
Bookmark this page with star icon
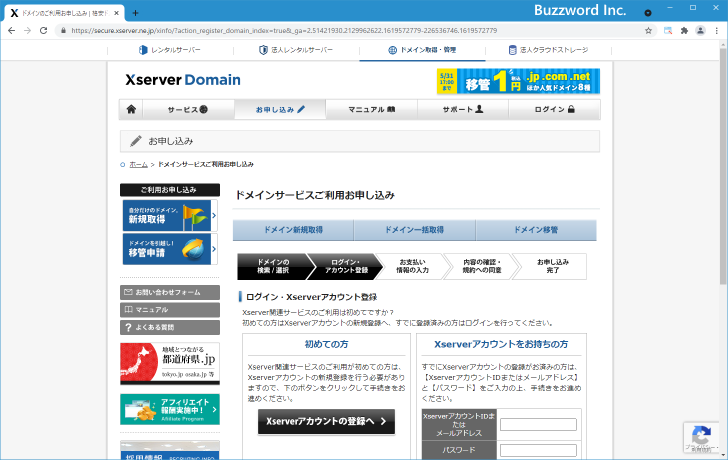(649, 31)
